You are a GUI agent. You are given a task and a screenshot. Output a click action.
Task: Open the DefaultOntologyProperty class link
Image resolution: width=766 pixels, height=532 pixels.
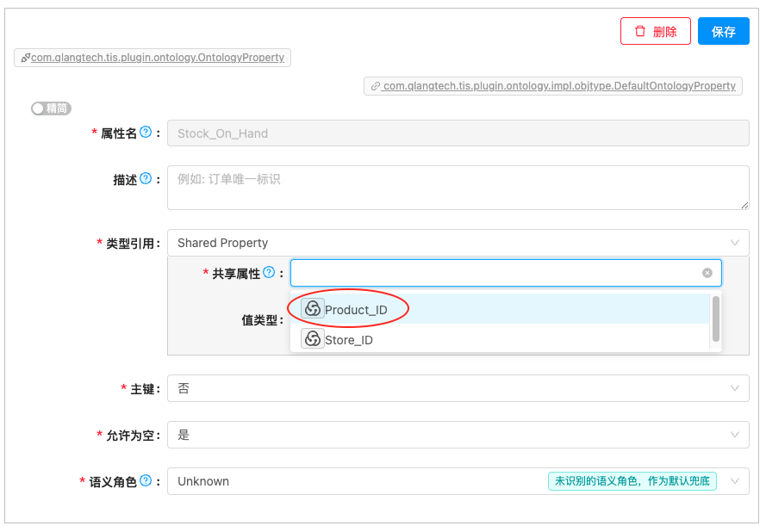[x=559, y=86]
